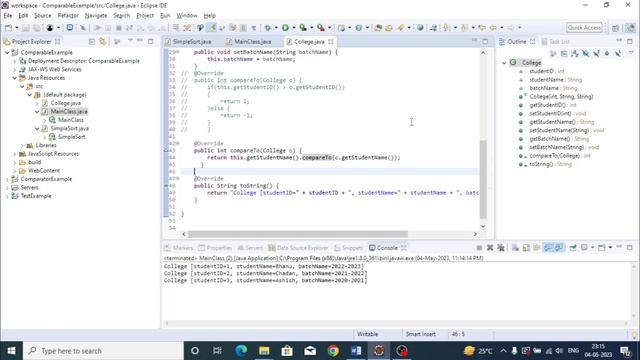Click the New file wizard icon
640x360 pixels.
pyautogui.click(x=8, y=28)
